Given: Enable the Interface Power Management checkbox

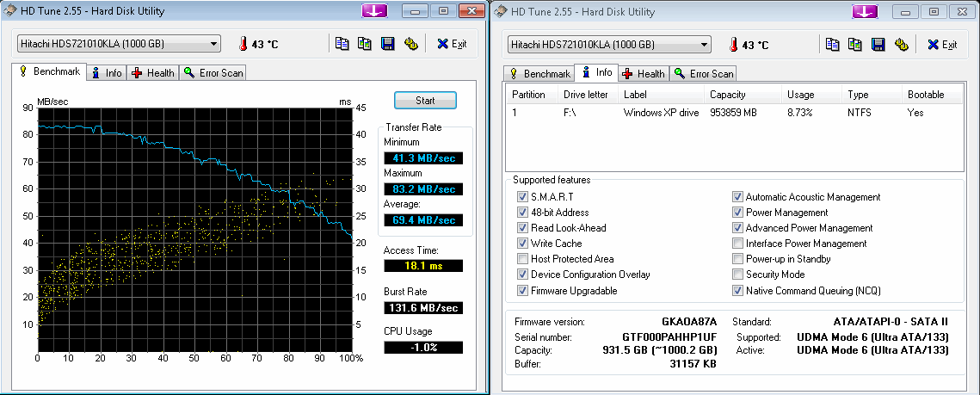Looking at the screenshot, I should [737, 244].
